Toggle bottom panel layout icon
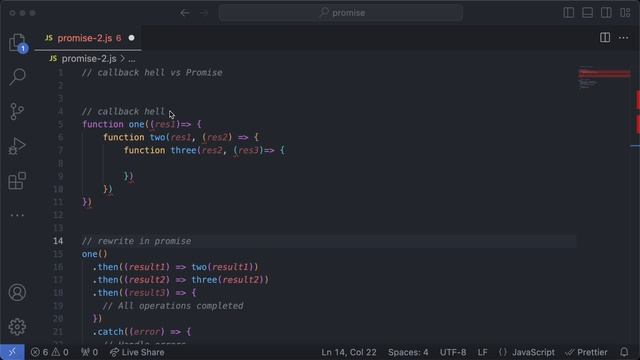 coord(587,13)
